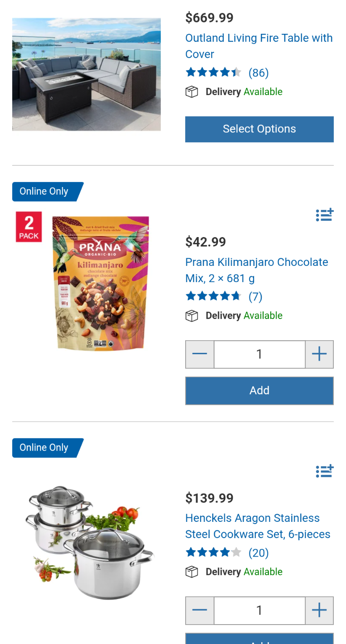
Task: View the Outland Fire Table product image
Action: pyautogui.click(x=86, y=74)
